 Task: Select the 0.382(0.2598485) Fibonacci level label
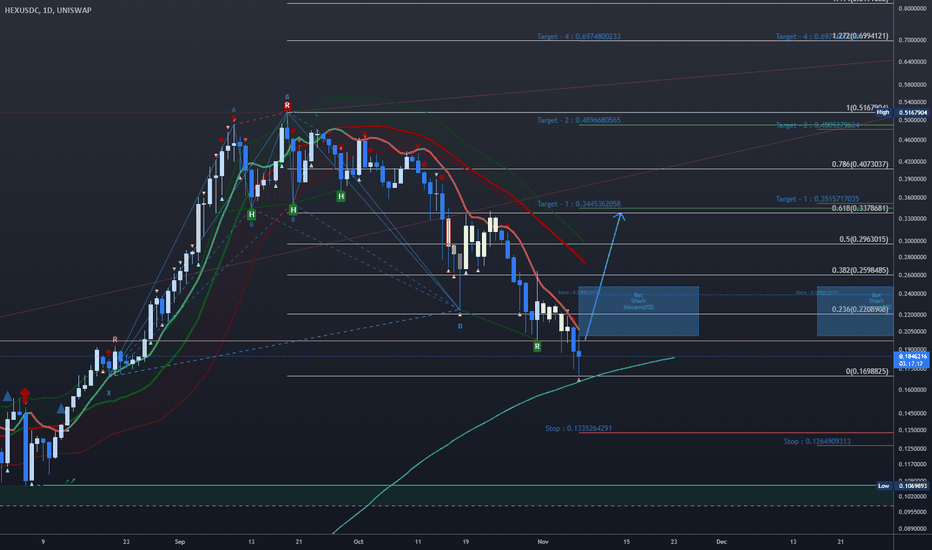click(x=860, y=270)
